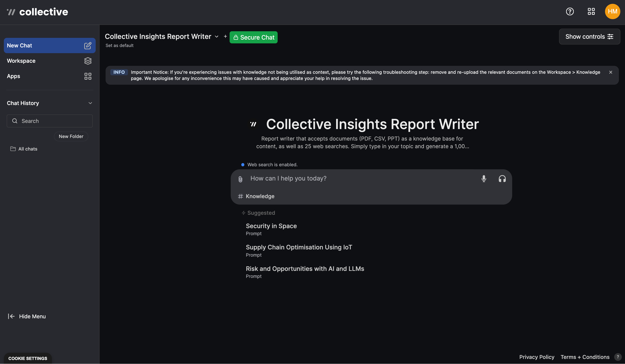Click the attach file paperclip icon

[240, 179]
